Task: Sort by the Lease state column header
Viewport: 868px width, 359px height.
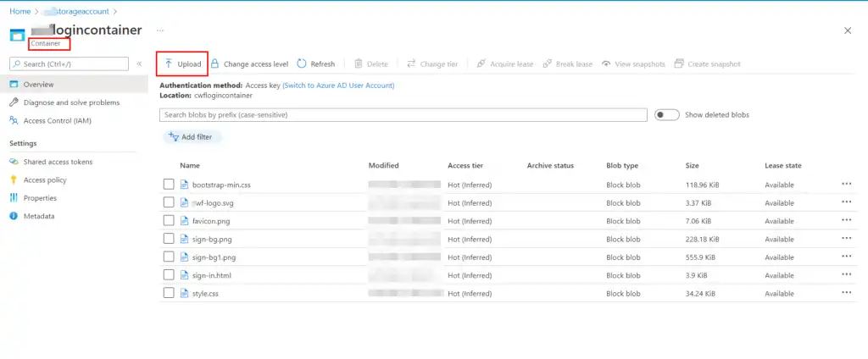Action: [782, 165]
